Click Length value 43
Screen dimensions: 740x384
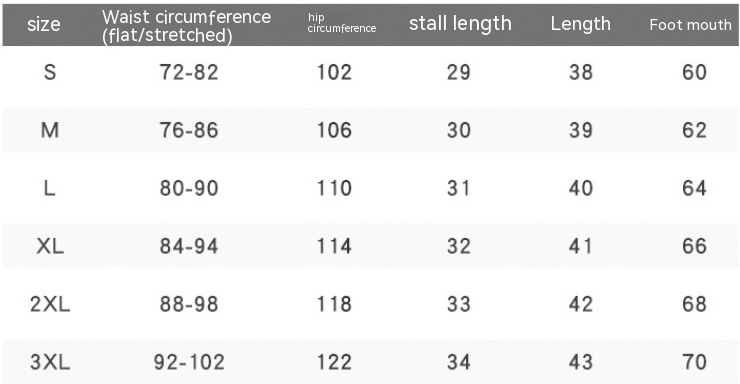(580, 362)
